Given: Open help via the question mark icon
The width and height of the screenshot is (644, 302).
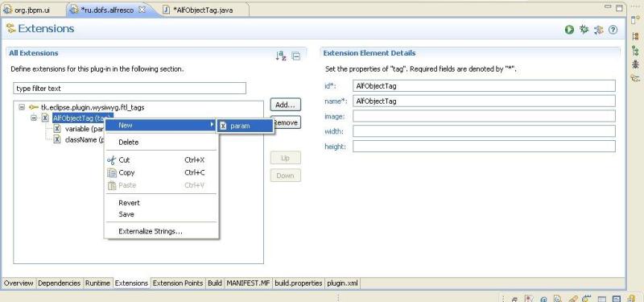Looking at the screenshot, I should 613,30.
